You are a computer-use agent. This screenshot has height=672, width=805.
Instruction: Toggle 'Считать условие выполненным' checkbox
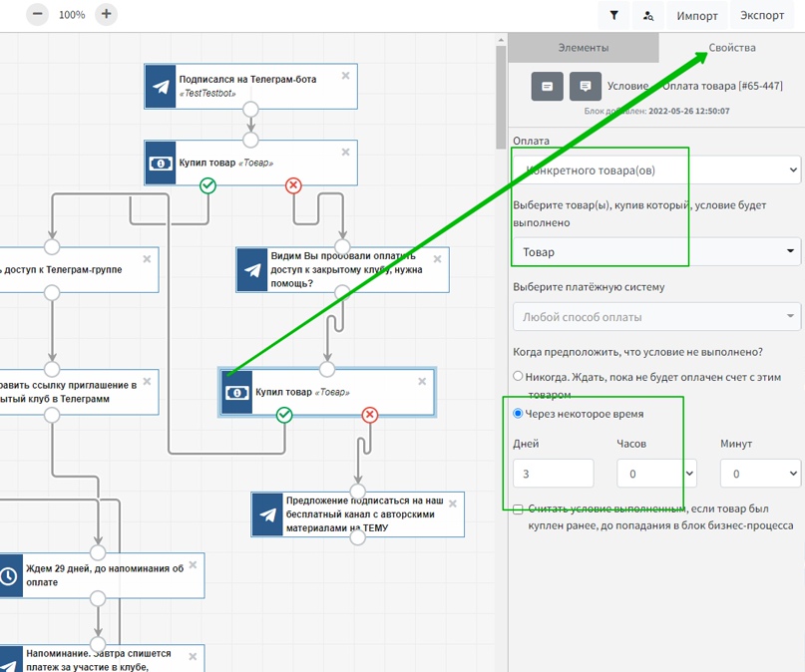pos(518,508)
